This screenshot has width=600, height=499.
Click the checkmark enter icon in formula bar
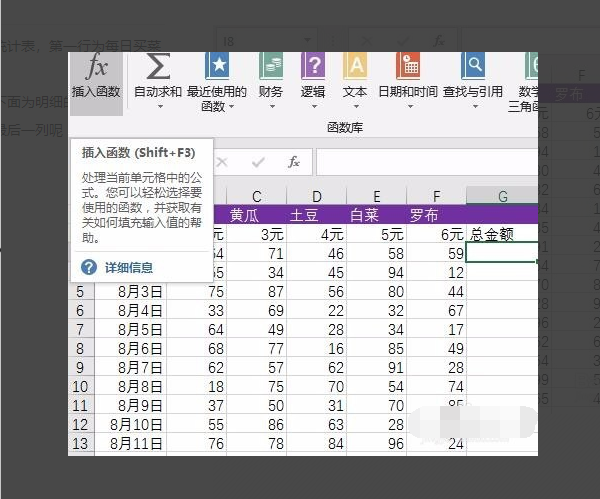[258, 161]
